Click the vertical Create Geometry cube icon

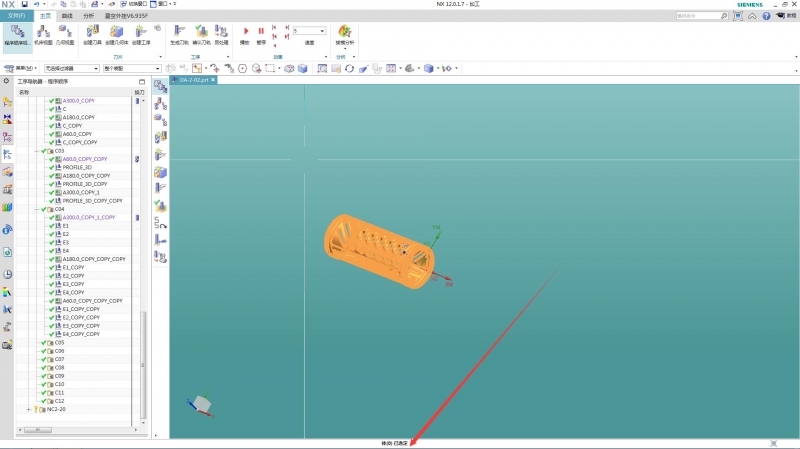tap(161, 172)
